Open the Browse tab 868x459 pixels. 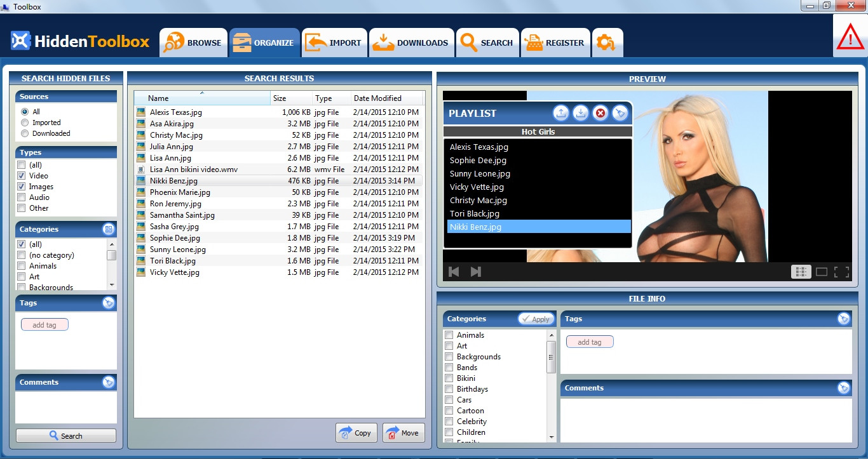pyautogui.click(x=193, y=43)
